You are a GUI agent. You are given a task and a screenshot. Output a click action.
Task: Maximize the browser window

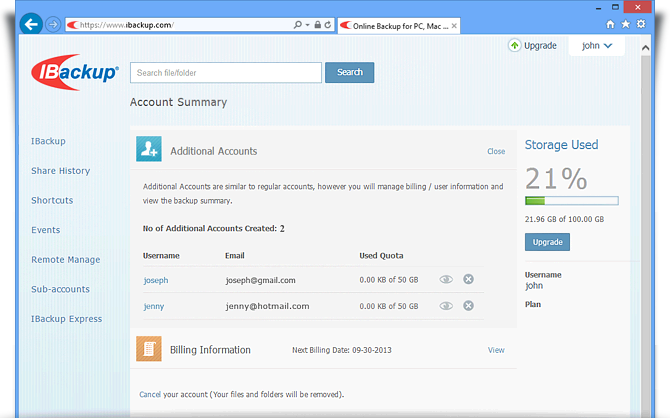click(x=615, y=7)
